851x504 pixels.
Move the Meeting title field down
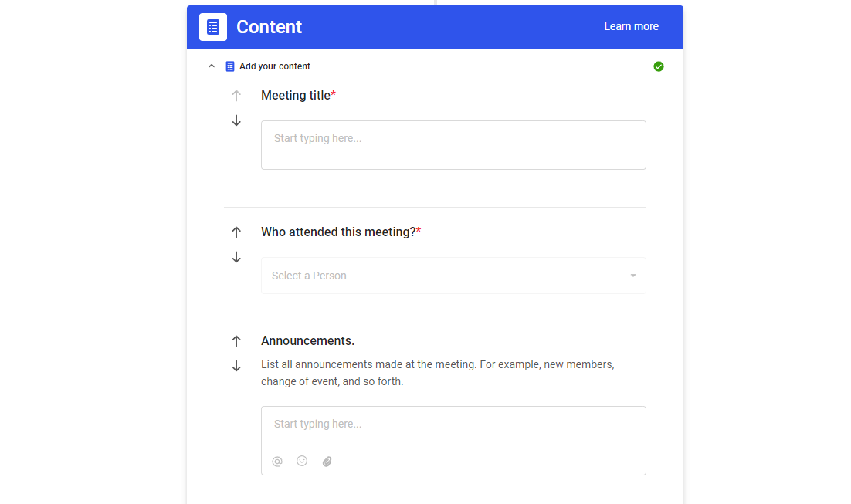coord(236,120)
